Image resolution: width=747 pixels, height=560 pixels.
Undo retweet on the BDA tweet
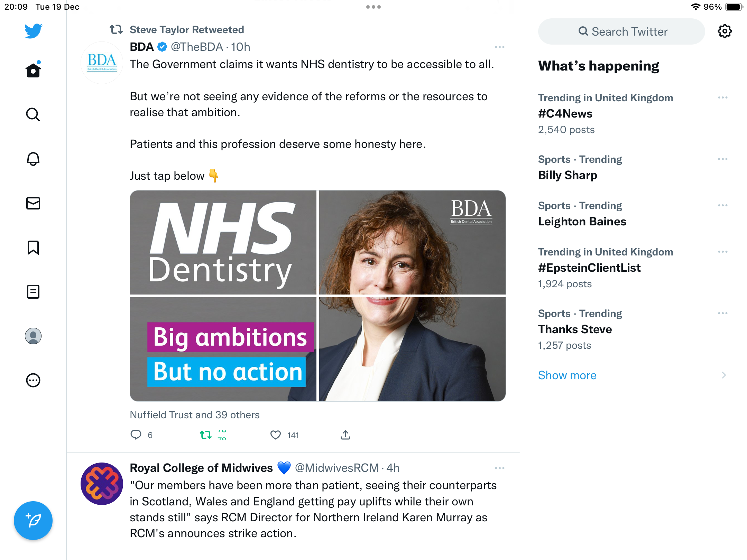point(206,435)
